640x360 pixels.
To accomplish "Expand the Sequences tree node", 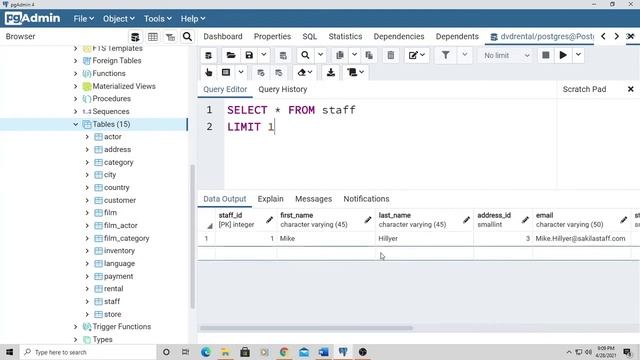I will pos(76,111).
